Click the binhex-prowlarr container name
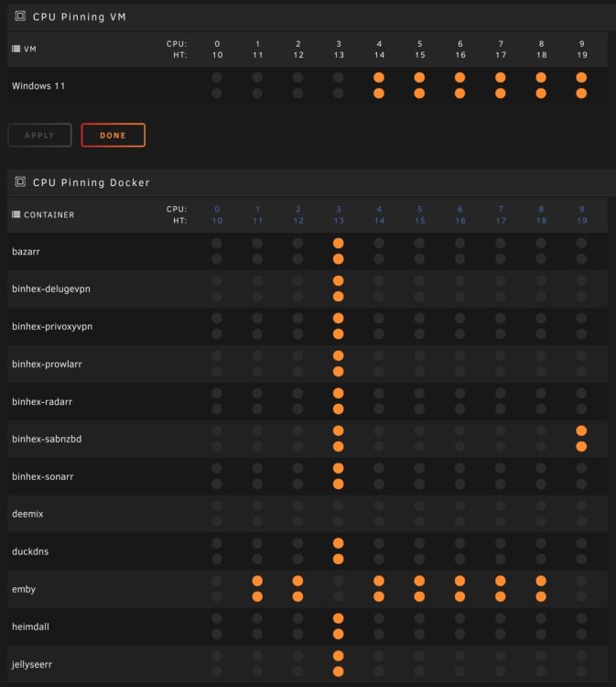This screenshot has height=687, width=616. [47, 364]
